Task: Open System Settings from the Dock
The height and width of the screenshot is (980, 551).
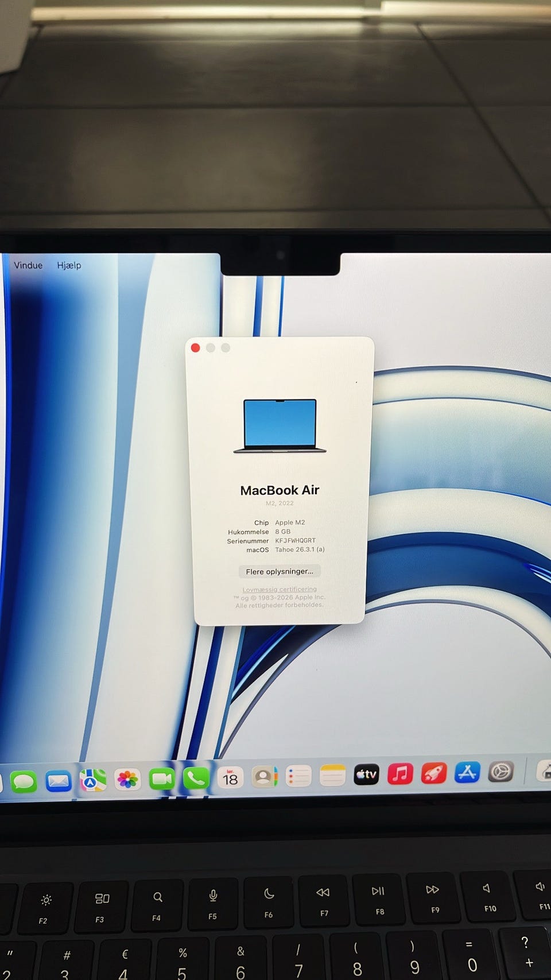Action: 500,772
